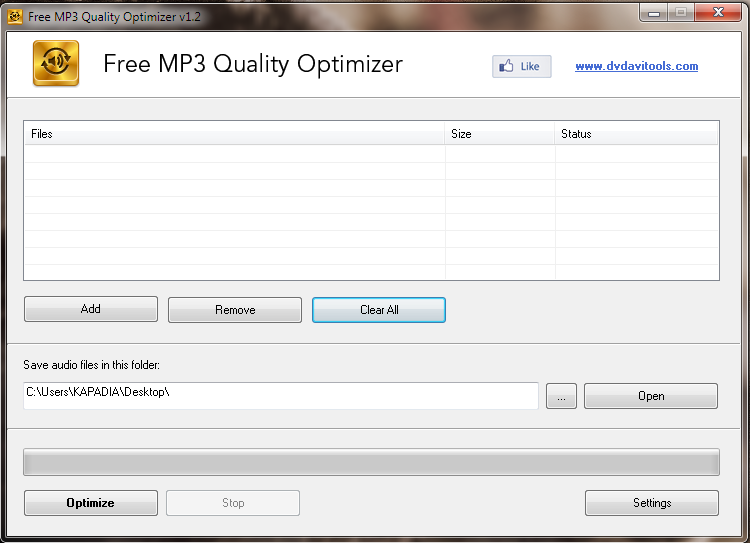750x543 pixels.
Task: Click the optimization progress bar
Action: [x=371, y=462]
